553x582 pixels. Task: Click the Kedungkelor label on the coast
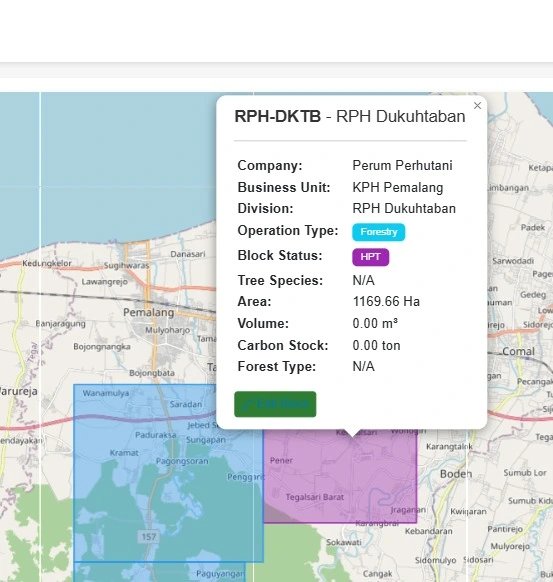(47, 263)
